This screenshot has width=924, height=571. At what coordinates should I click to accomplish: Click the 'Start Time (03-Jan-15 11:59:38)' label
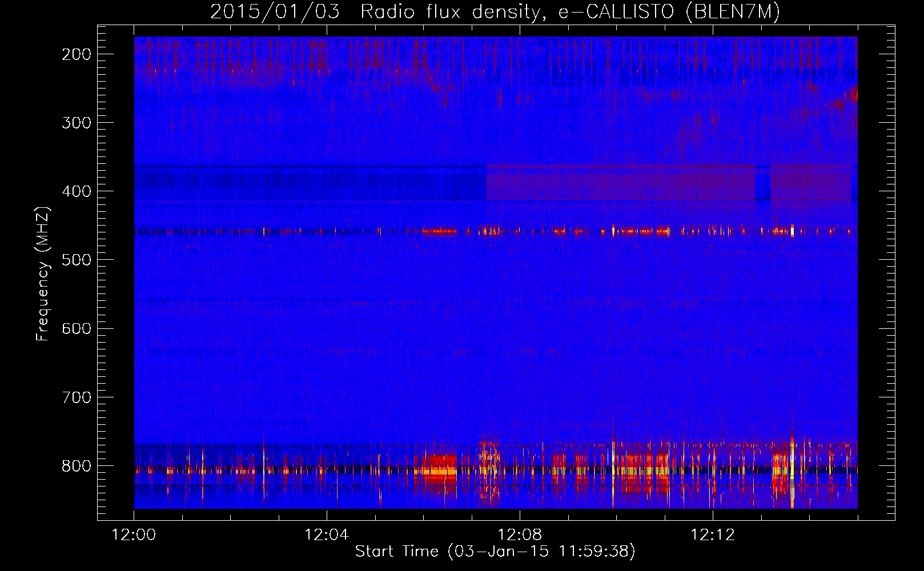(495, 552)
